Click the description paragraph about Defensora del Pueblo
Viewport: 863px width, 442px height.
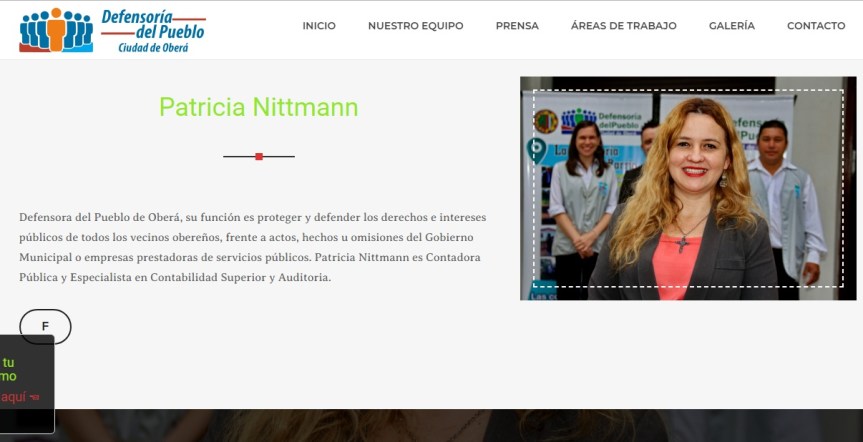(252, 247)
